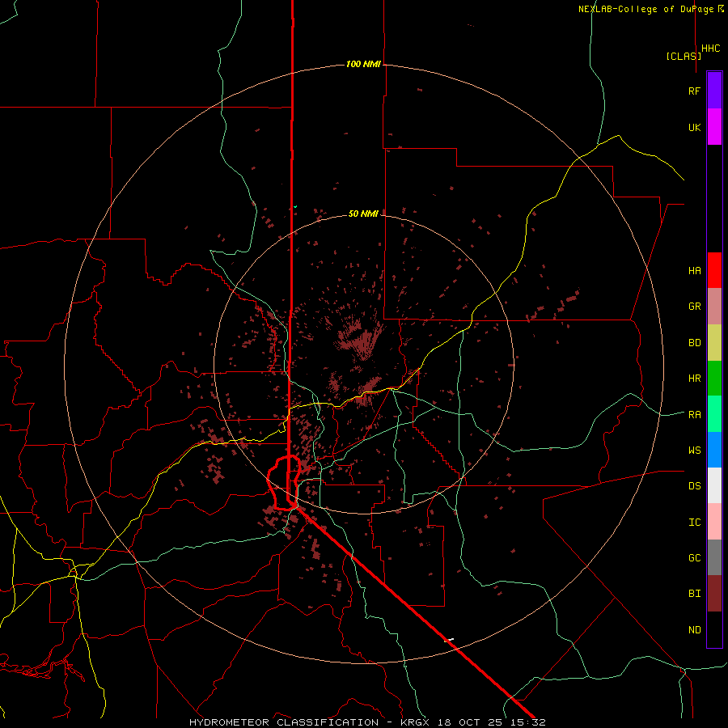Click the HHC product code label
Image resolution: width=728 pixels, height=728 pixels.
[x=711, y=49]
